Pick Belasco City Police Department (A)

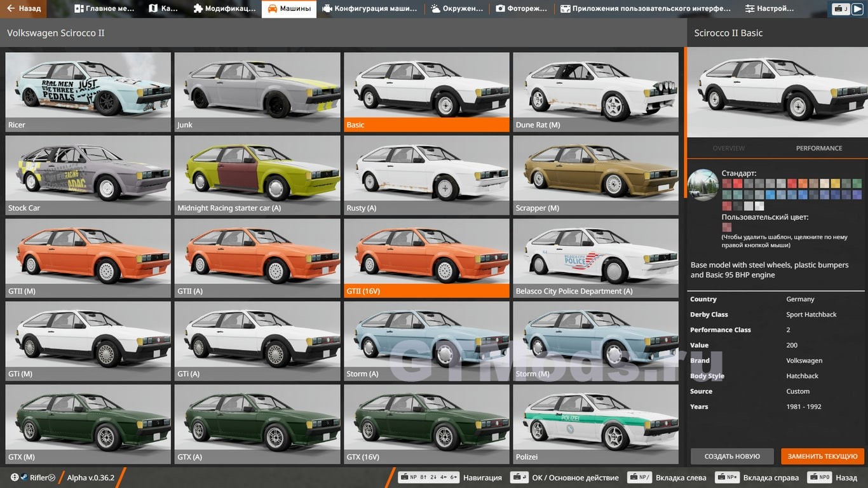pyautogui.click(x=596, y=258)
